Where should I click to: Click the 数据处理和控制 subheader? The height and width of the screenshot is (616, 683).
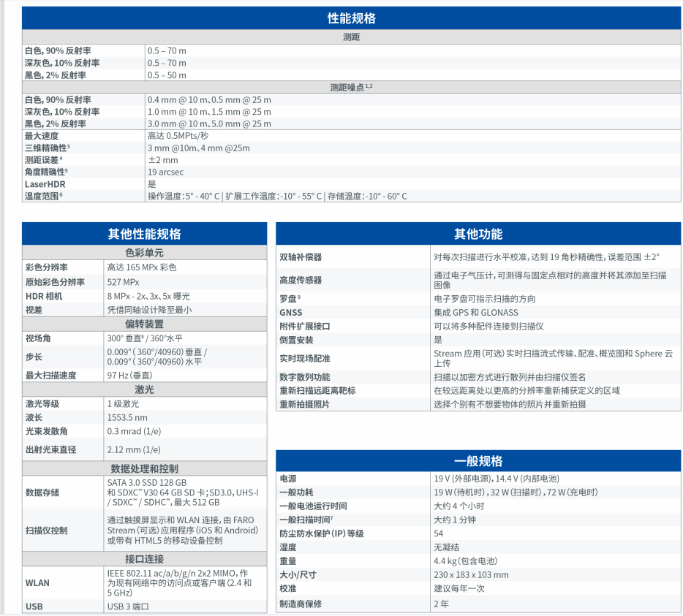(x=144, y=468)
